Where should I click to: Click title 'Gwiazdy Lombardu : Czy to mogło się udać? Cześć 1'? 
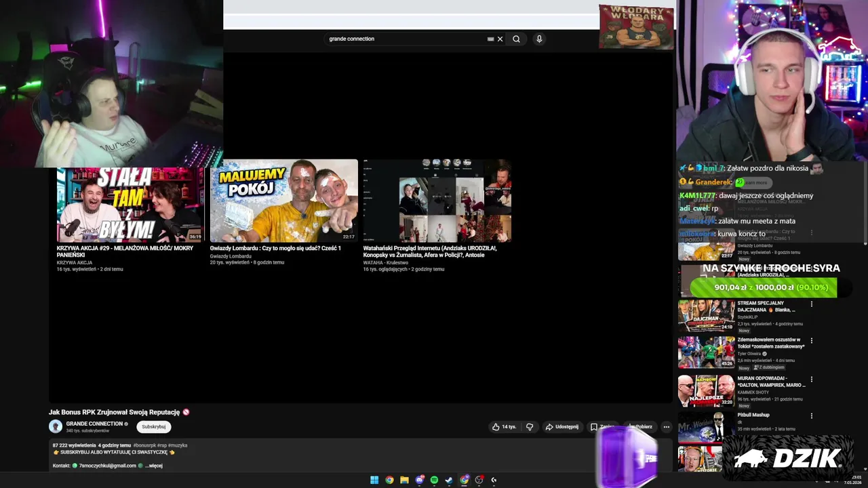click(275, 248)
